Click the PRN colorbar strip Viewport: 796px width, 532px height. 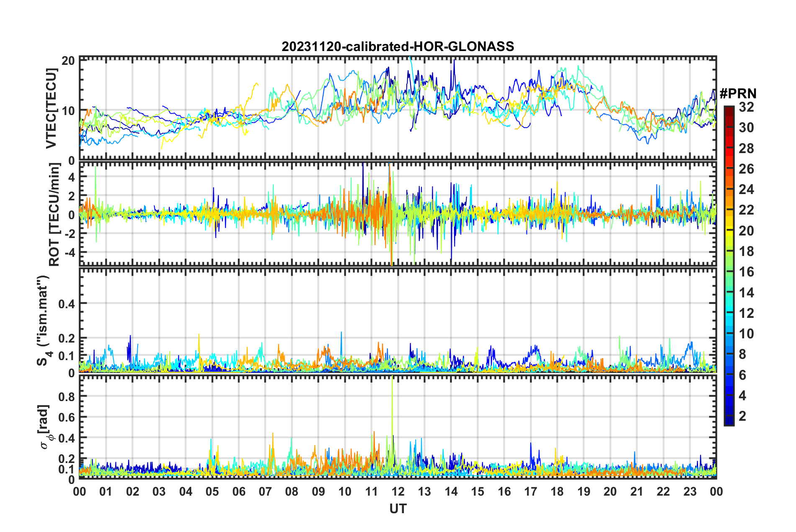click(729, 266)
